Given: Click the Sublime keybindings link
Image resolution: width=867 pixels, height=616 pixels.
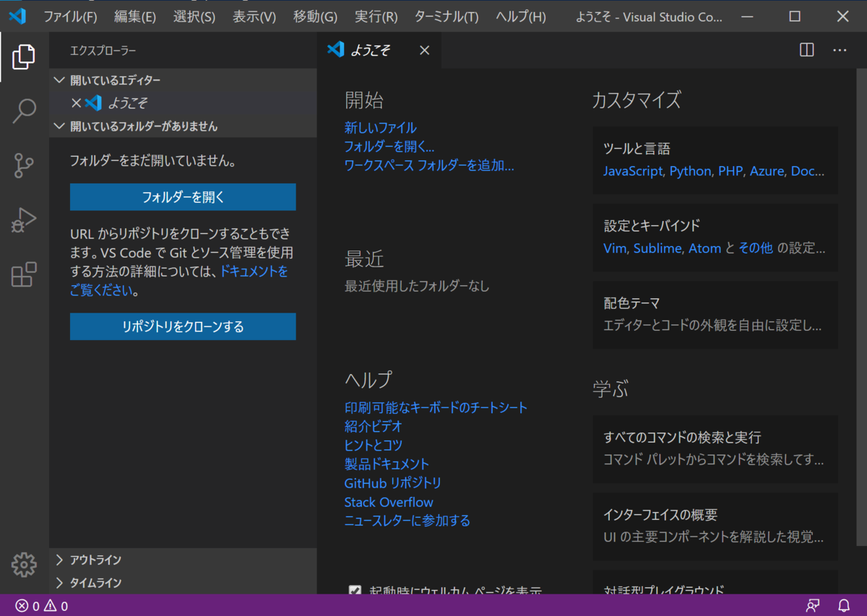Looking at the screenshot, I should (657, 248).
